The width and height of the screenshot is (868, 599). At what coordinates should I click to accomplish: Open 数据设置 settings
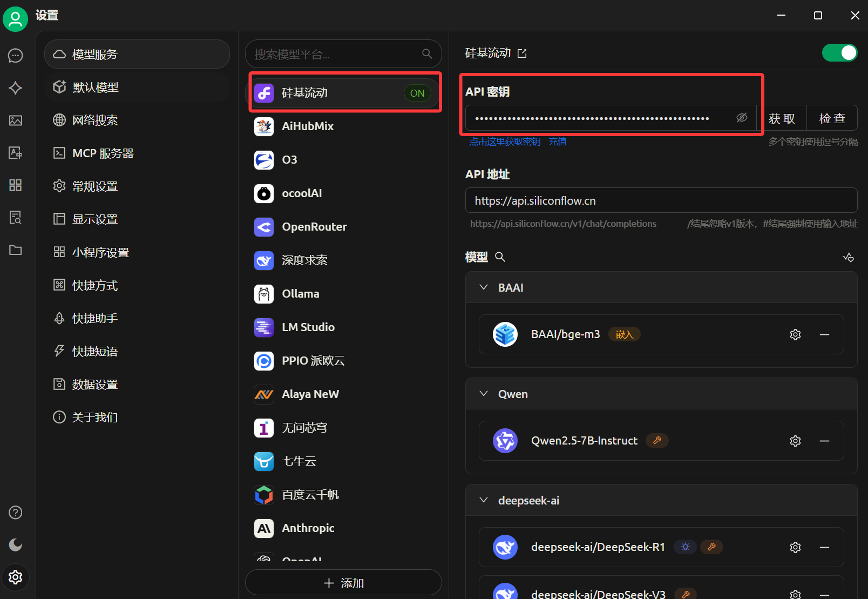click(x=137, y=384)
